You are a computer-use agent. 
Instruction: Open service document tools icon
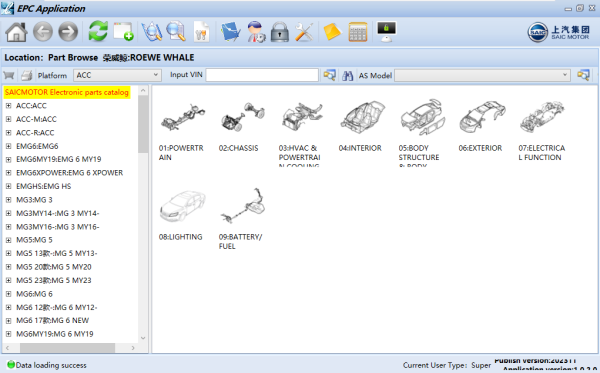point(201,32)
